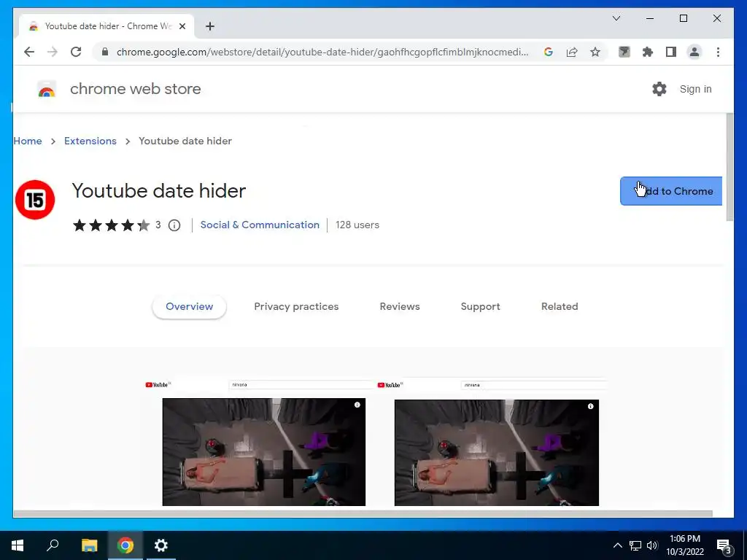Click the Google search icon in address bar

click(549, 52)
